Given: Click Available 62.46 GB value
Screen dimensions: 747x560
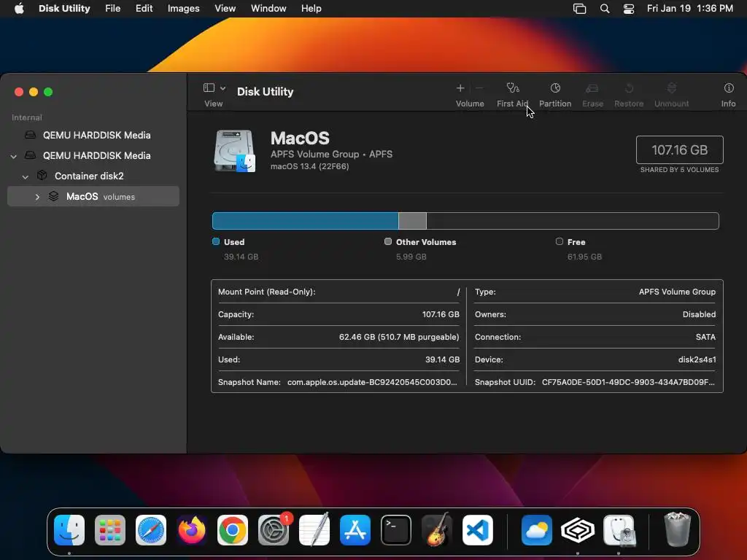Looking at the screenshot, I should tap(399, 337).
